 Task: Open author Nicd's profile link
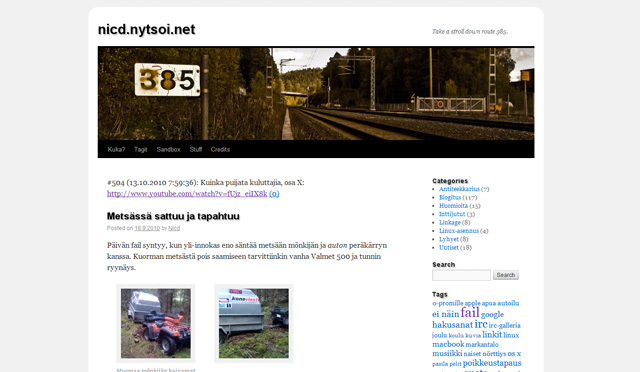pos(174,228)
